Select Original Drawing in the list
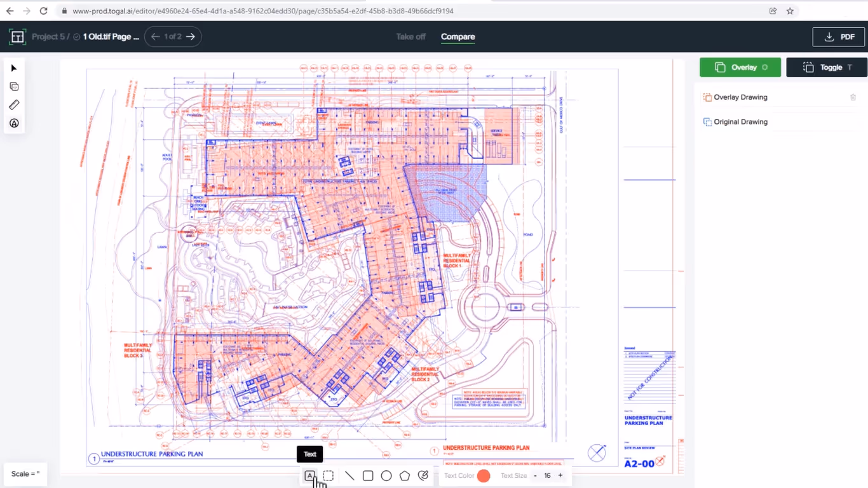Screen dimensions: 868x488 740,122
